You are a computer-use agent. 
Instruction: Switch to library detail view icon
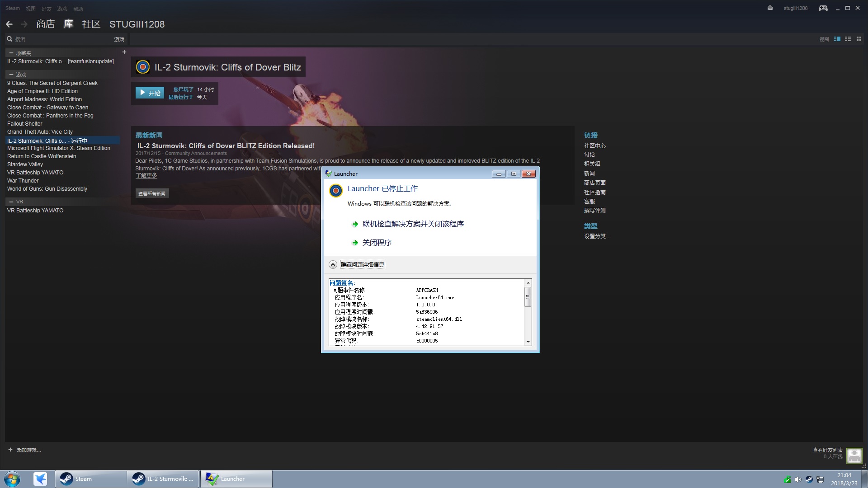click(837, 39)
